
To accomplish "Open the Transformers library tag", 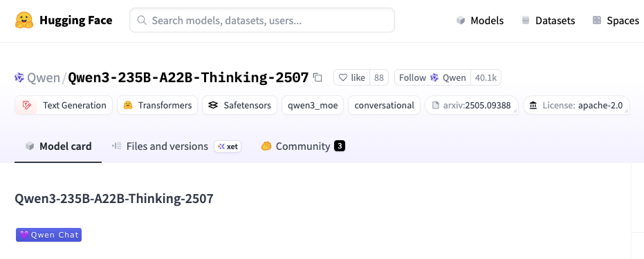I will point(157,105).
